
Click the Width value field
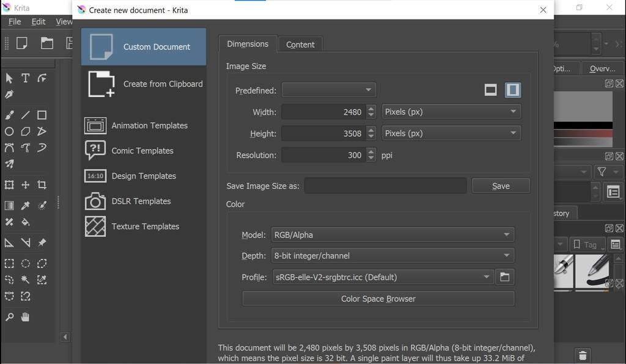pos(324,112)
